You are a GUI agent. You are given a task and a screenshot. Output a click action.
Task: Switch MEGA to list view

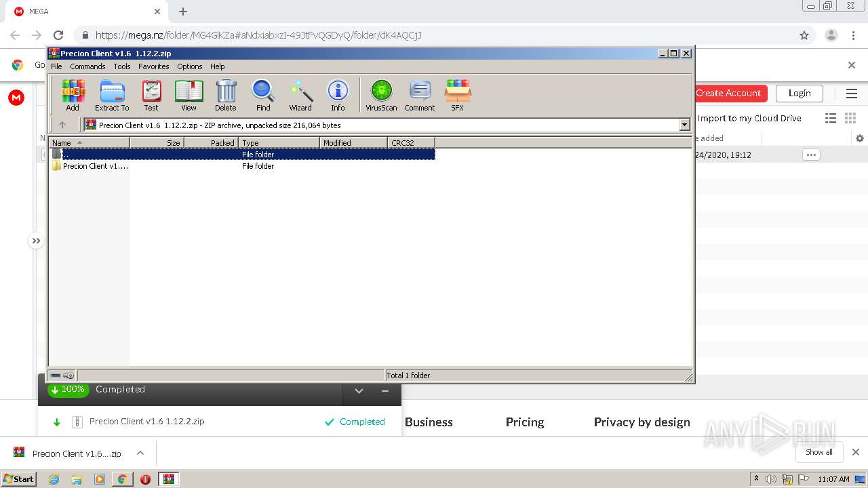(831, 118)
